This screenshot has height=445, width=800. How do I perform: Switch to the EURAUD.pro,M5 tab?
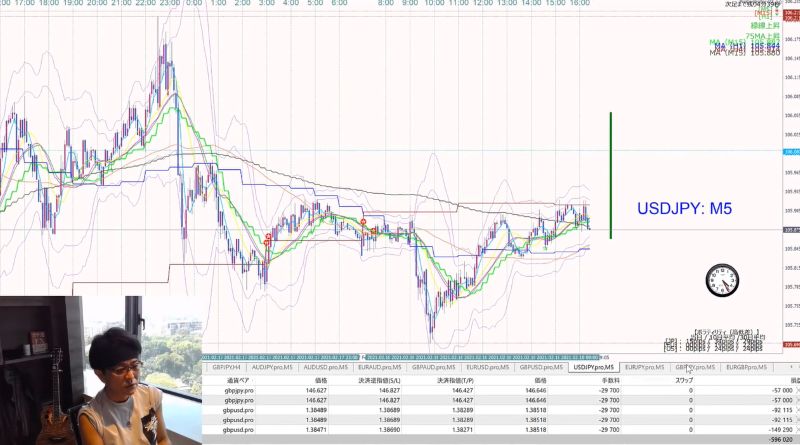pos(380,367)
